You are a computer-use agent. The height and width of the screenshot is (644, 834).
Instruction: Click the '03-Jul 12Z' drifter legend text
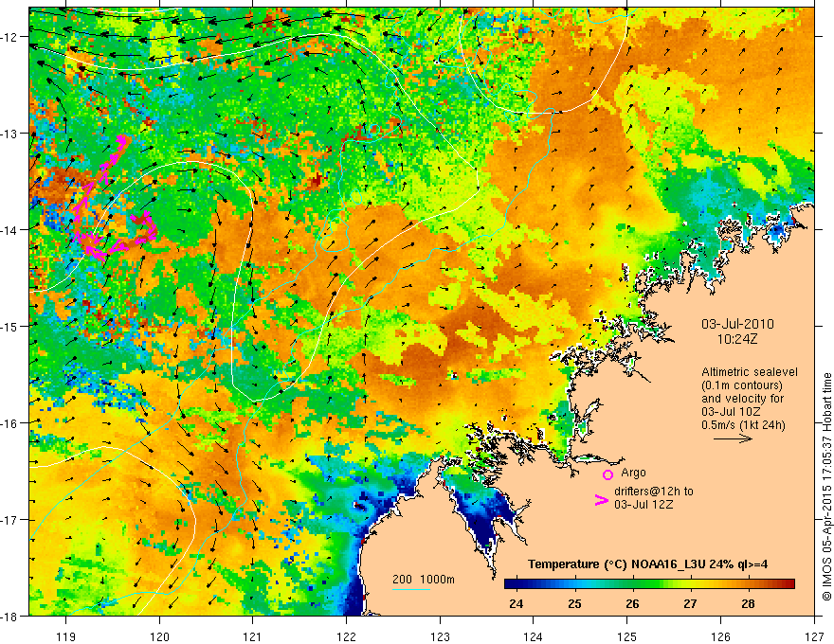point(644,504)
